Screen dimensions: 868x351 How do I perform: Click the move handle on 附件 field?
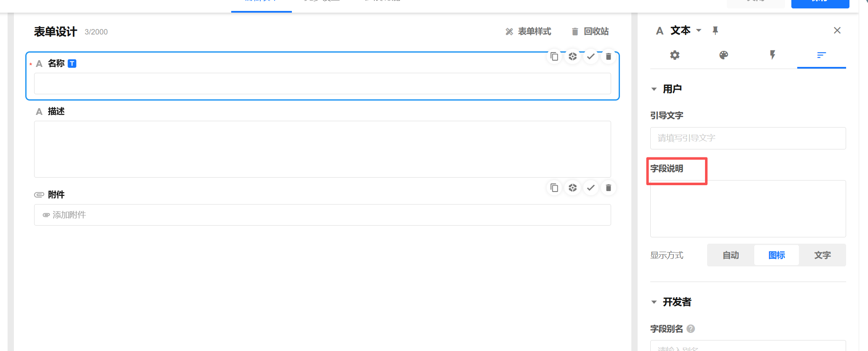(573, 188)
